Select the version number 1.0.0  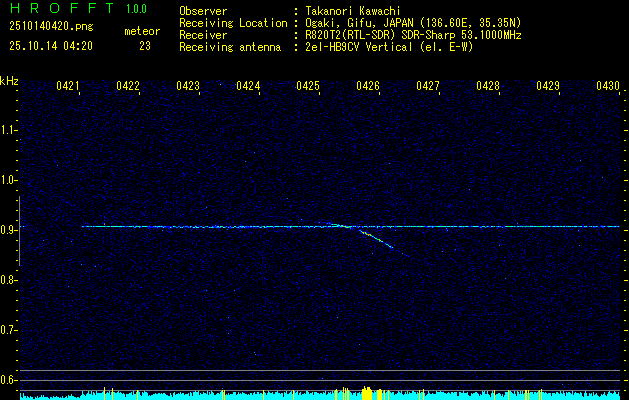click(136, 9)
